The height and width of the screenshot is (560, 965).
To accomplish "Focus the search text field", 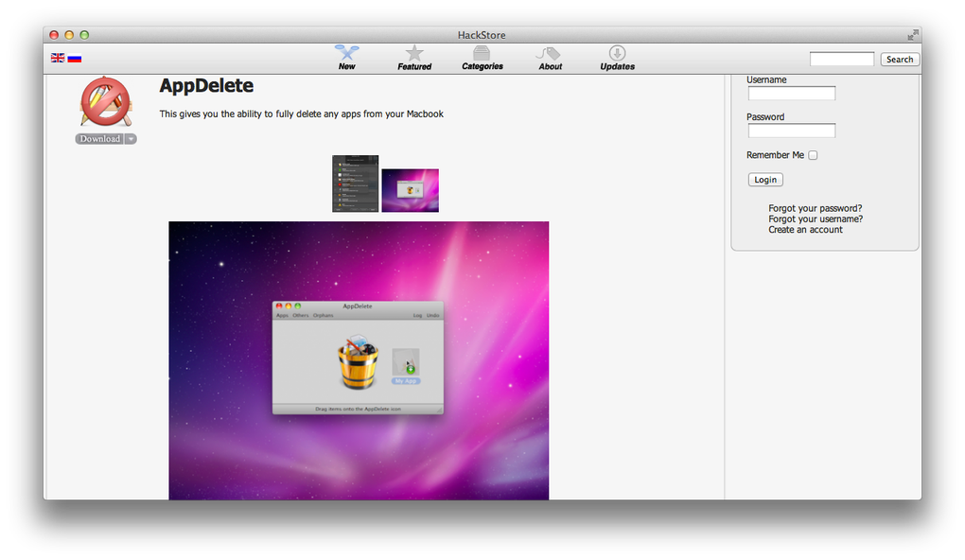I will [842, 59].
